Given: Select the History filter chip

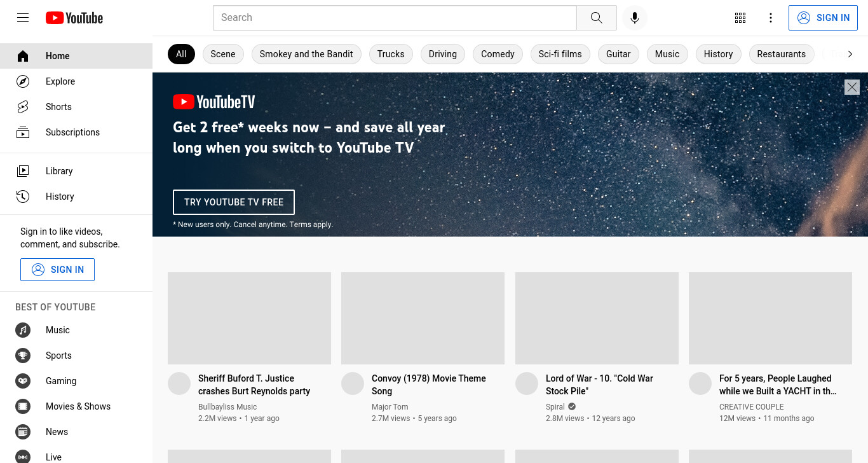Looking at the screenshot, I should pos(718,54).
